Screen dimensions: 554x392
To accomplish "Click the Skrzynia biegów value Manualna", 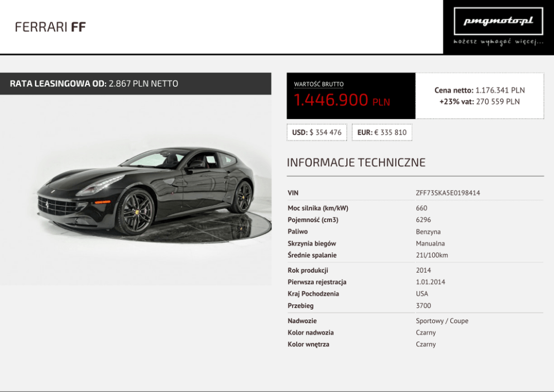I will 430,243.
